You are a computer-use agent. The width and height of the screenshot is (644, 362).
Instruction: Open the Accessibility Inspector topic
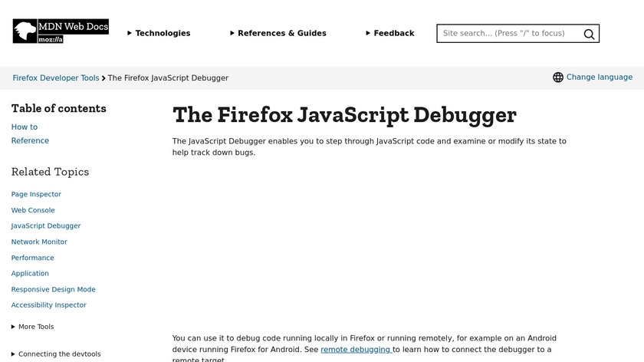tap(49, 305)
